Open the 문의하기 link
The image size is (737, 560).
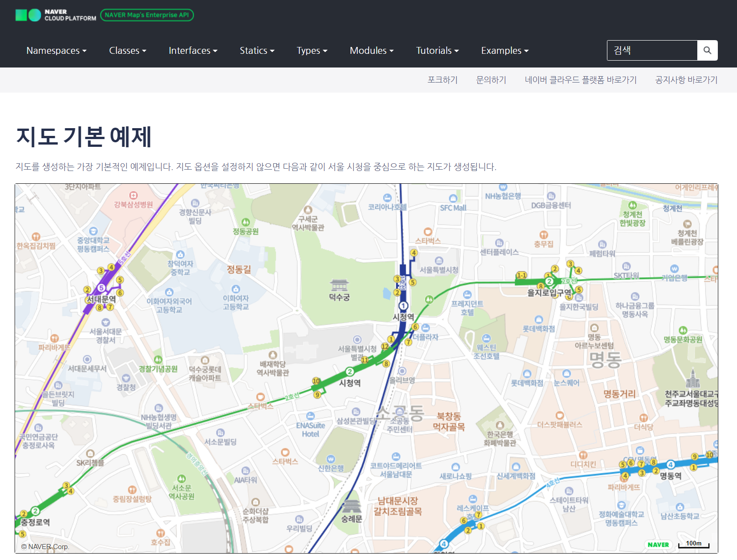pos(491,80)
